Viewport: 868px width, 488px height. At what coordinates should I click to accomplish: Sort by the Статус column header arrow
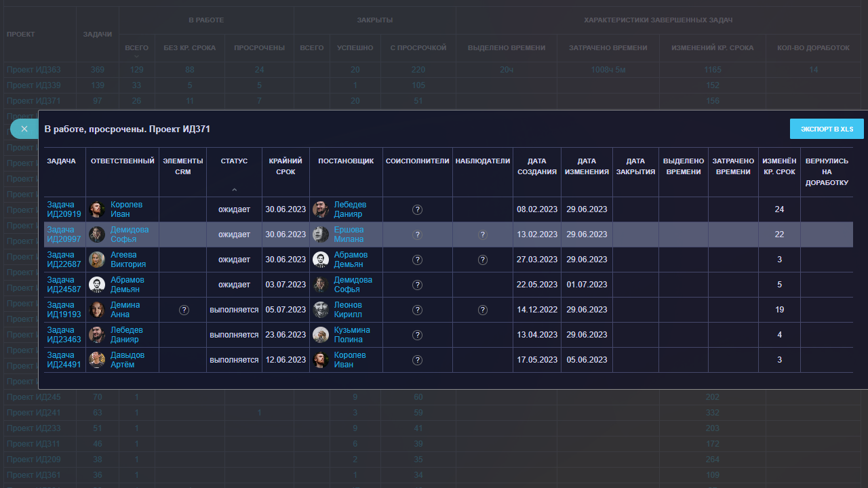(234, 190)
